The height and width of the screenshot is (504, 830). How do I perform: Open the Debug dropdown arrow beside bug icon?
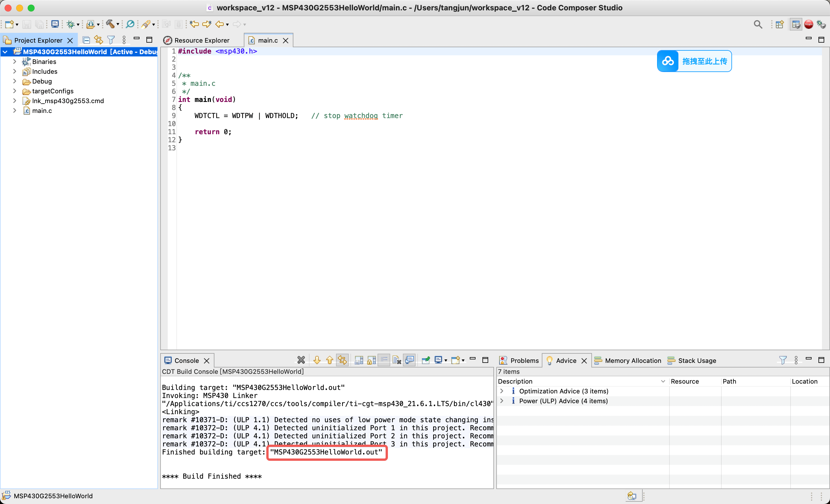[x=78, y=24]
